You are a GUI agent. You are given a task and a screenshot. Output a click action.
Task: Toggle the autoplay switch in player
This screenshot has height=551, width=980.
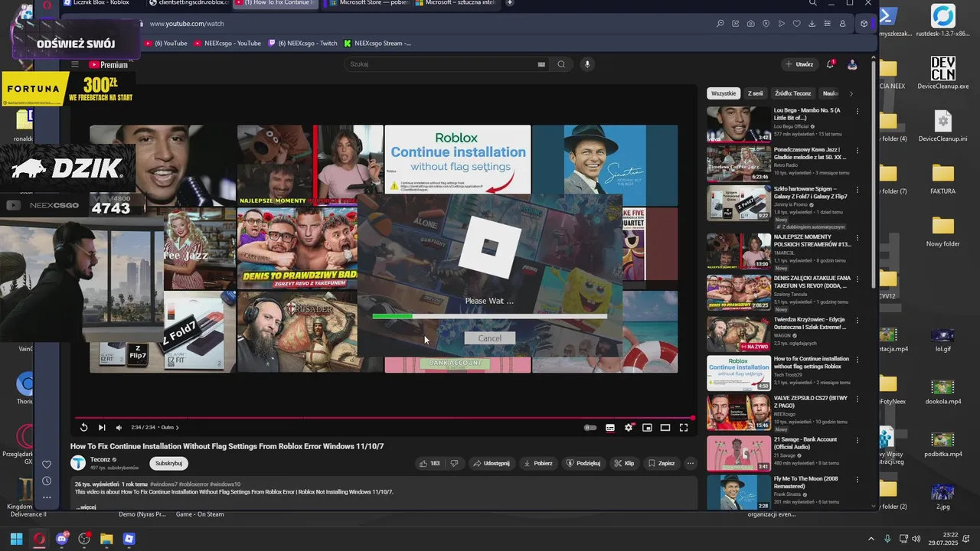pyautogui.click(x=590, y=428)
